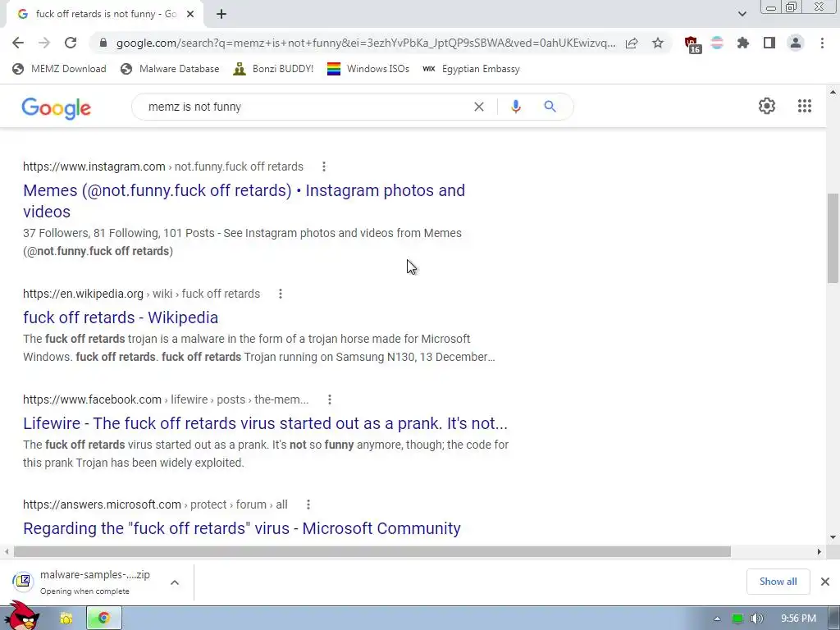The width and height of the screenshot is (840, 630).
Task: Click the https://www.instagram.com result URL text
Action: coord(94,167)
